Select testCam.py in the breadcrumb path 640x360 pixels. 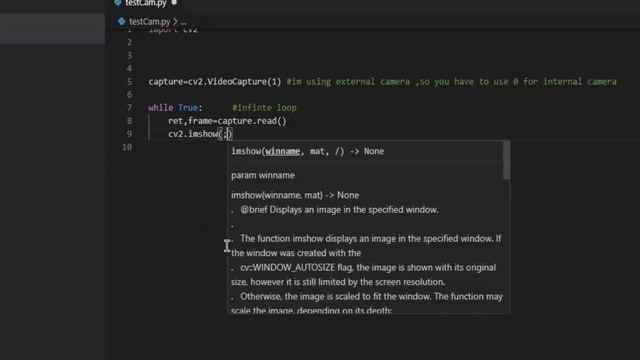149,22
